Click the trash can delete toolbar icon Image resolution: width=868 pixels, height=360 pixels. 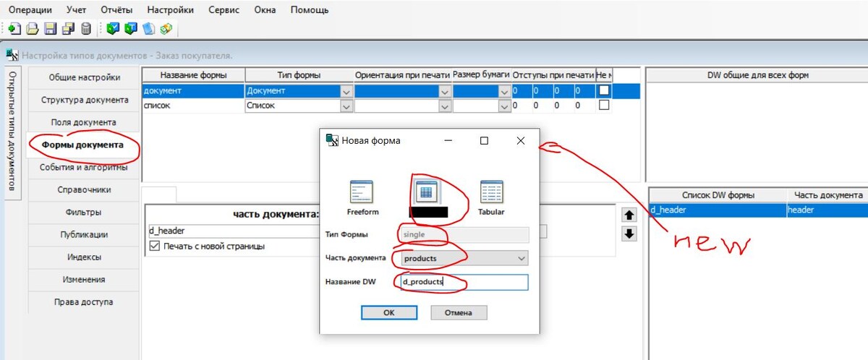click(86, 29)
